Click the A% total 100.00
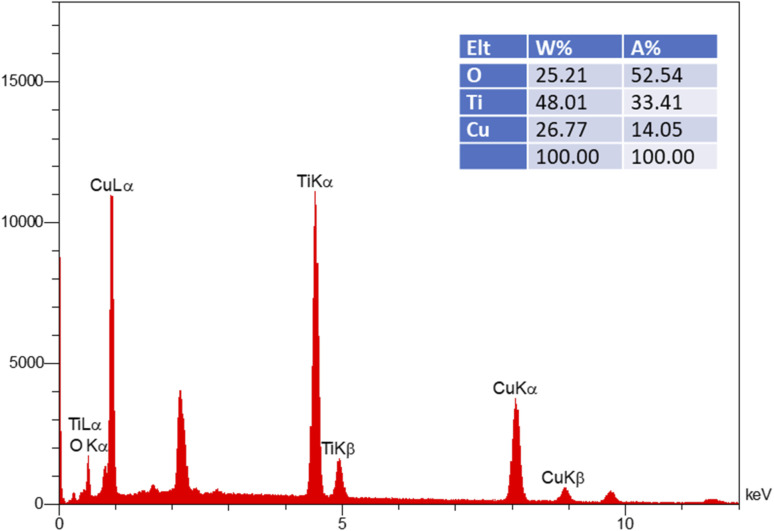 662,157
